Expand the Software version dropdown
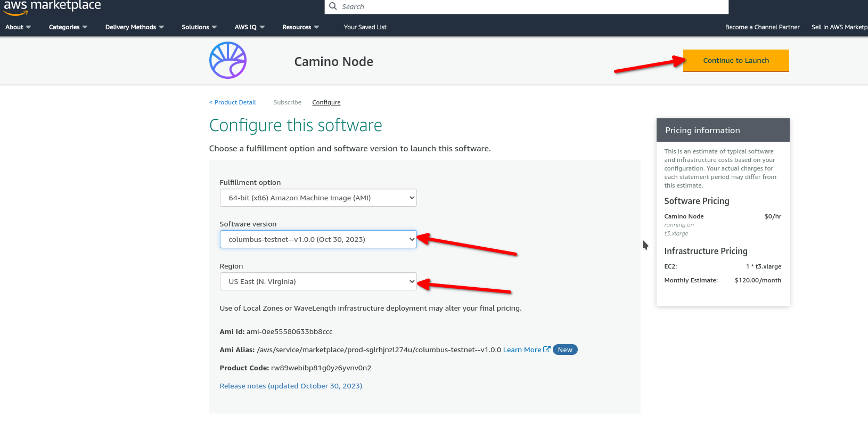 click(x=318, y=239)
